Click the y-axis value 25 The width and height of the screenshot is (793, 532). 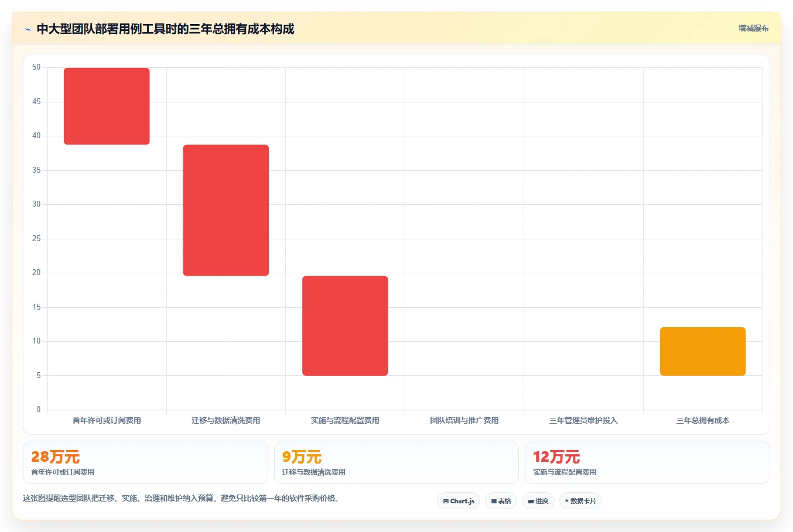pyautogui.click(x=36, y=239)
